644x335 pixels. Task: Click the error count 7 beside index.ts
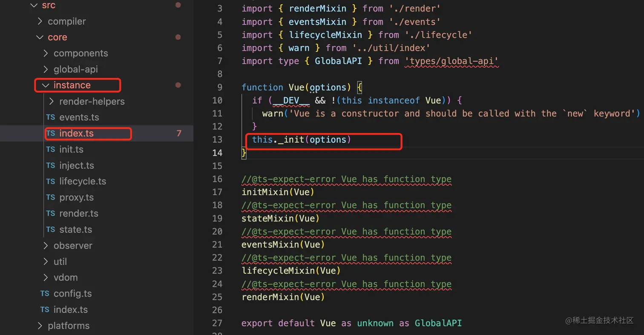[x=179, y=133]
